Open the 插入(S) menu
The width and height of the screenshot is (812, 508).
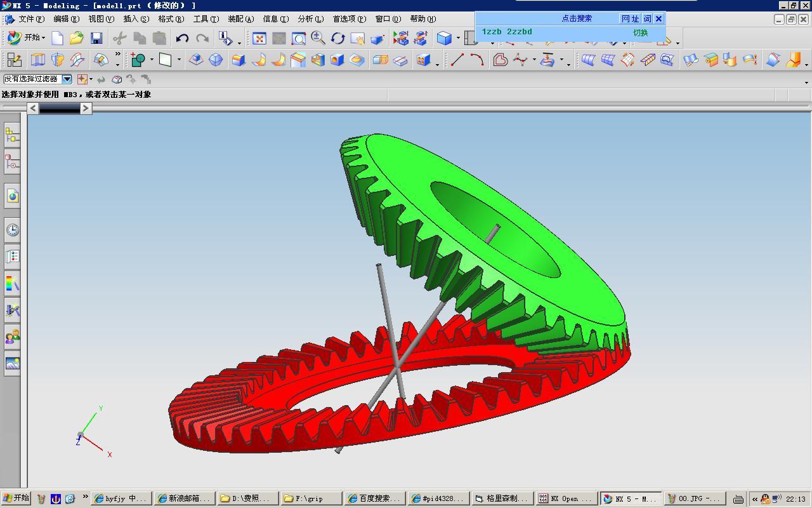[136, 19]
